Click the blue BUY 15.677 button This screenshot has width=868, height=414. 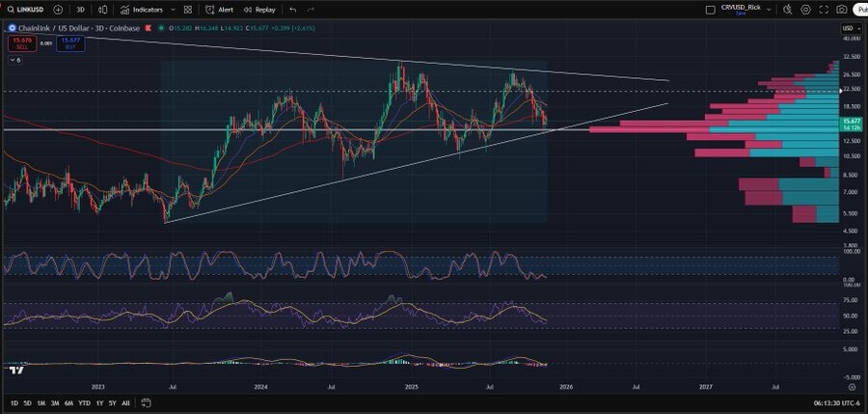point(69,42)
